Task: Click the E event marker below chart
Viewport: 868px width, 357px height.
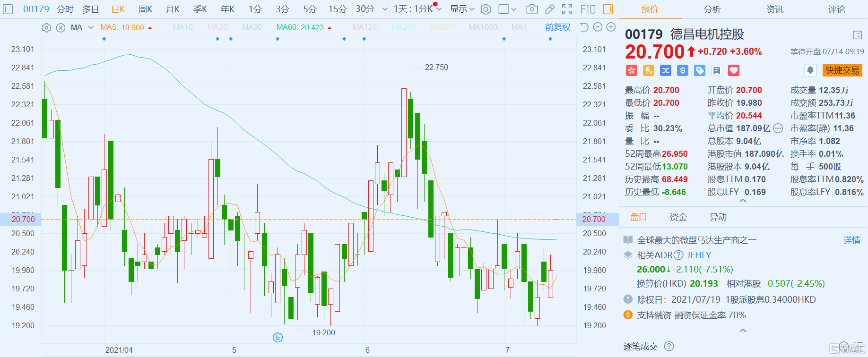Action: pos(278,337)
